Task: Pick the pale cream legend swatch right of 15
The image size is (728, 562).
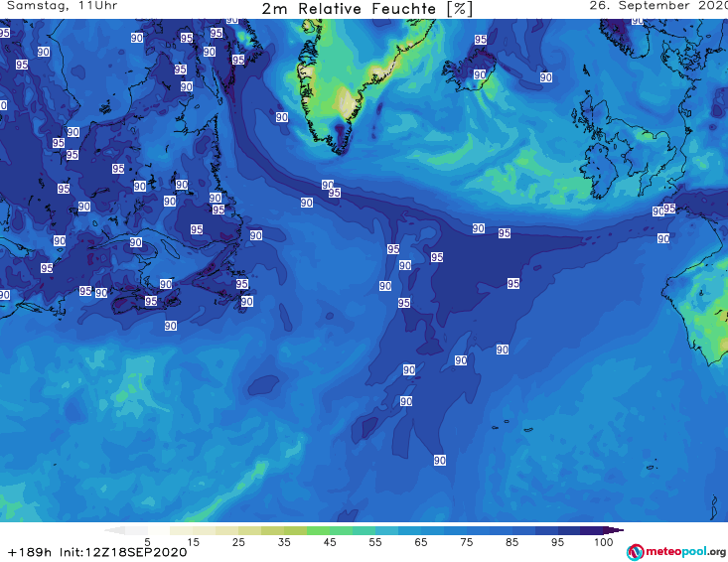Action: point(205,530)
